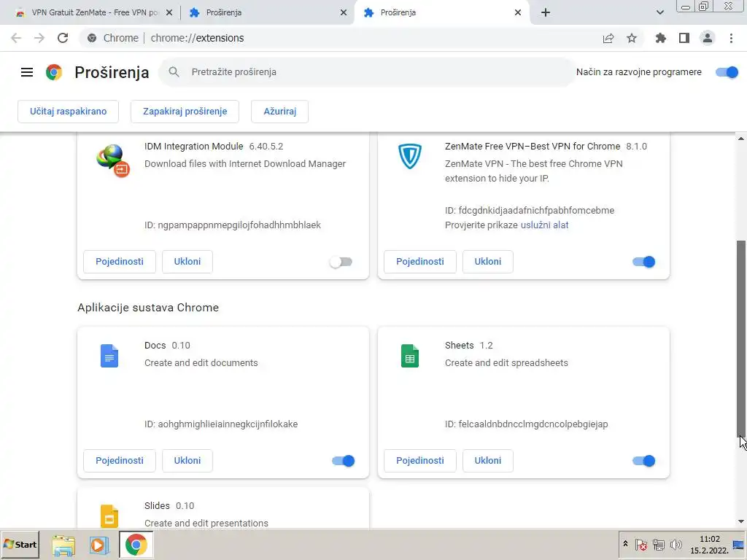Click the ZenMate shield icon
The width and height of the screenshot is (747, 560).
click(x=410, y=156)
